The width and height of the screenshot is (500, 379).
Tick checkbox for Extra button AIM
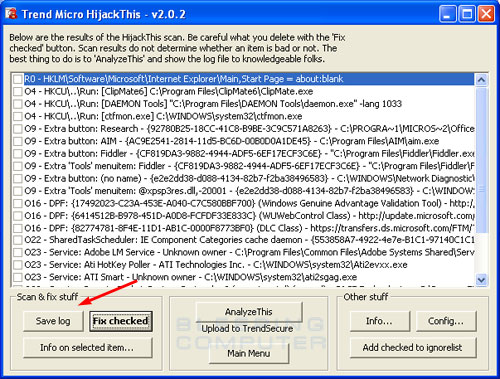(x=18, y=141)
